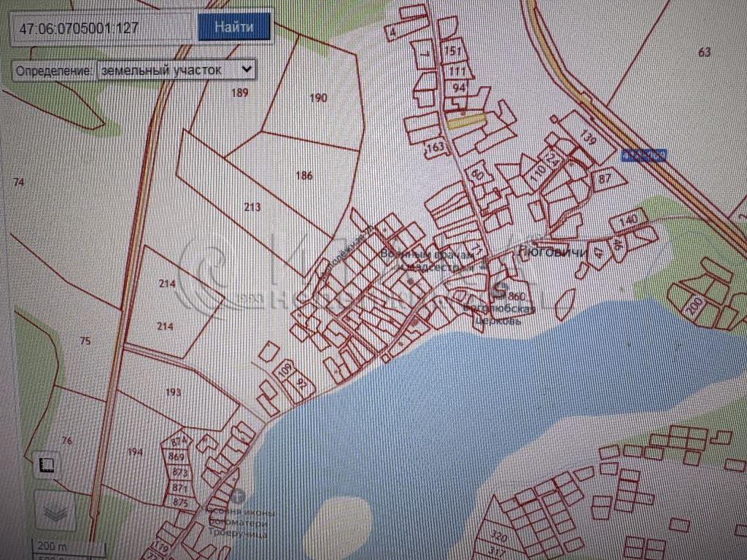
Task: Click parcel number 87
Action: tap(604, 178)
